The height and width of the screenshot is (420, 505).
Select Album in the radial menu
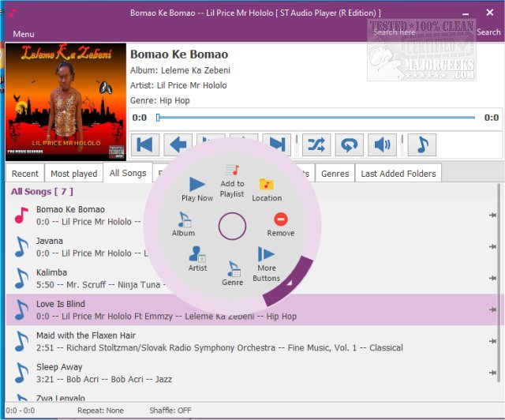pos(183,223)
